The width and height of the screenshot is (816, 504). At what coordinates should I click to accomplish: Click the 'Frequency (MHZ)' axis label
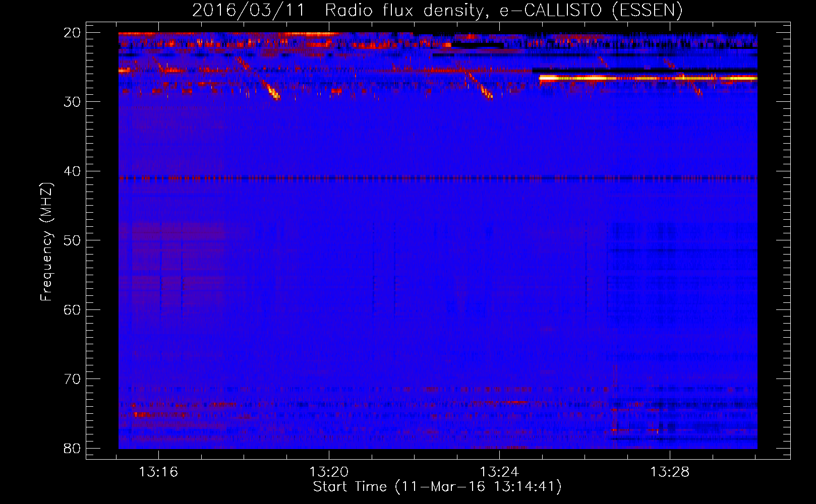point(46,242)
